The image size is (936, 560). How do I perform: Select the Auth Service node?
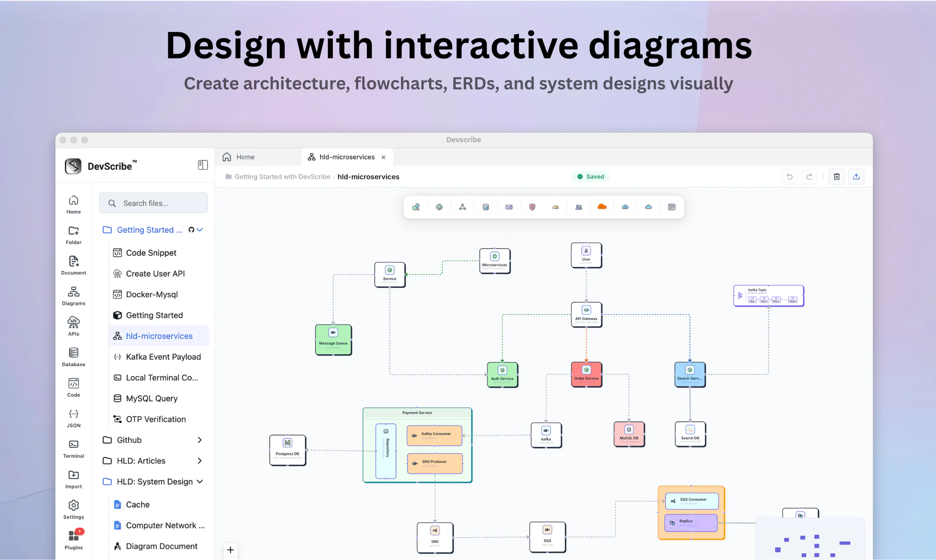click(502, 374)
